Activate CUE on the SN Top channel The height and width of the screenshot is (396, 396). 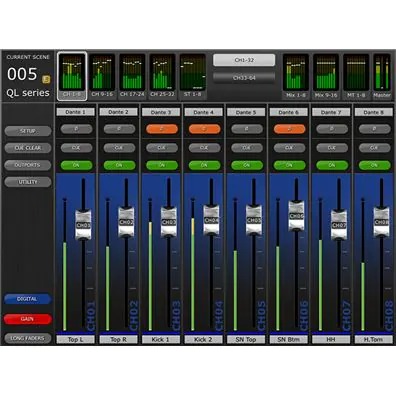click(247, 148)
